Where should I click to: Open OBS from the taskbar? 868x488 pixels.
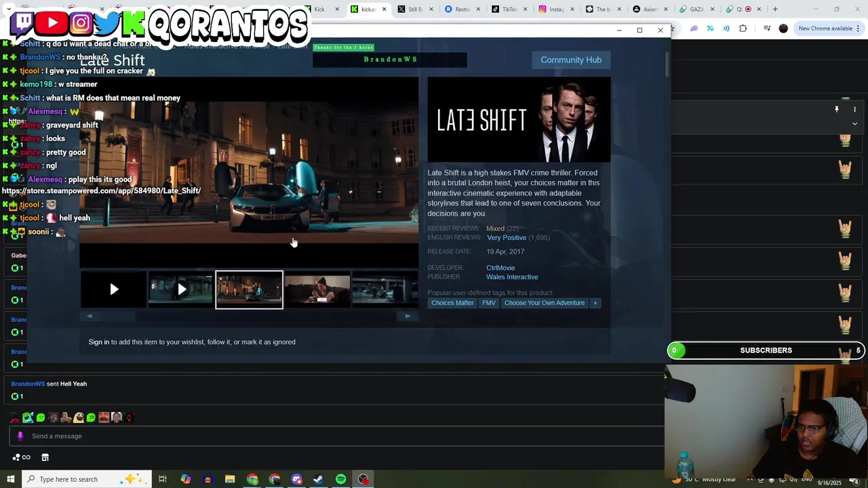tap(363, 479)
